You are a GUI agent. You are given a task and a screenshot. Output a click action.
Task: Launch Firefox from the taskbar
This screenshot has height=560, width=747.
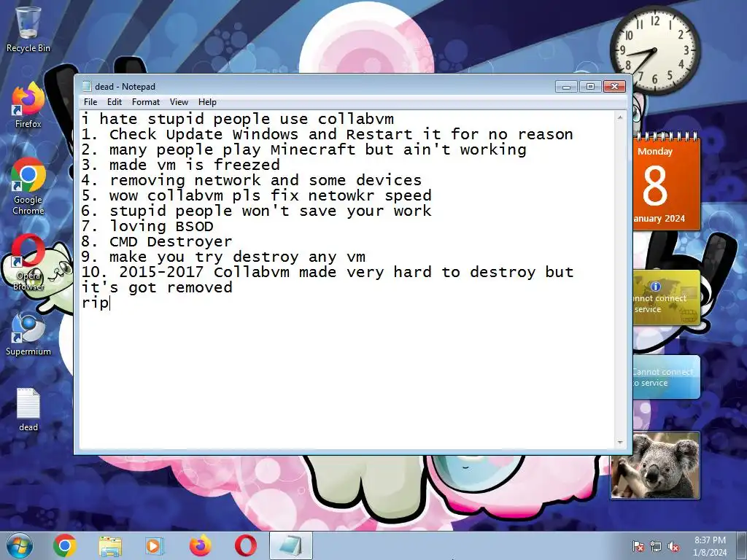(200, 545)
